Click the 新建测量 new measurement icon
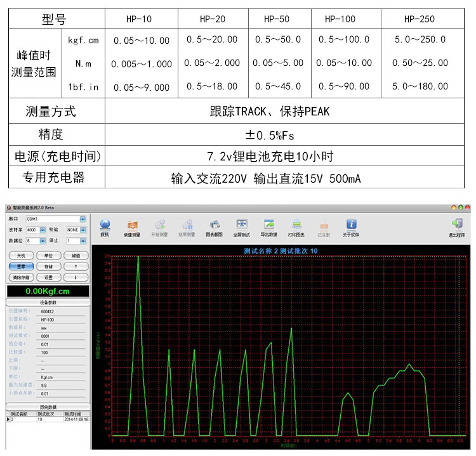 133,225
